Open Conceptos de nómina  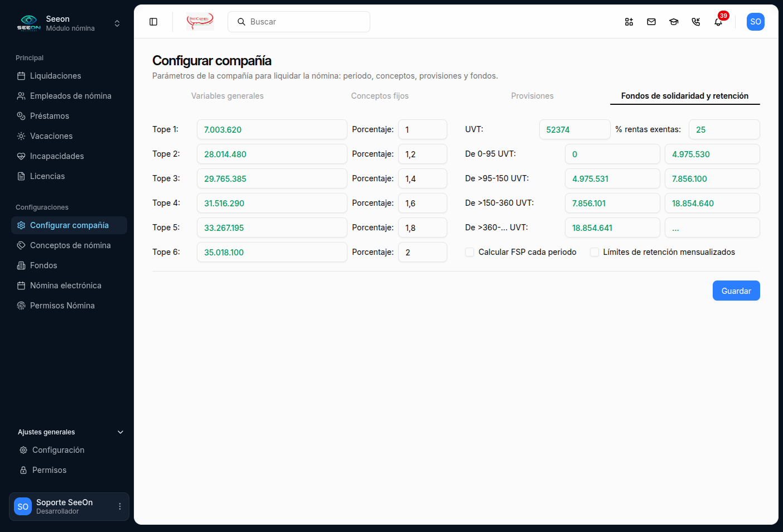[x=69, y=245]
